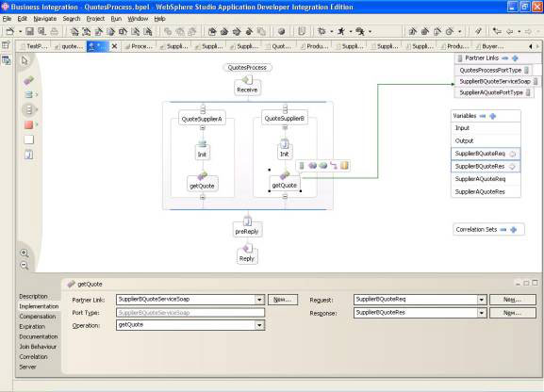This screenshot has height=392, width=544.
Task: Open the Partner Link dropdown
Action: (259, 300)
